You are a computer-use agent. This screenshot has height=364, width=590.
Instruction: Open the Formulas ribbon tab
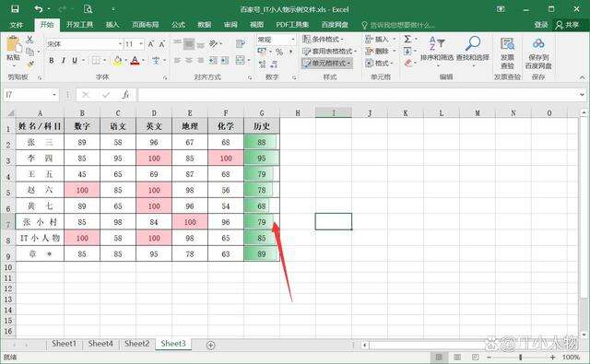tap(178, 25)
